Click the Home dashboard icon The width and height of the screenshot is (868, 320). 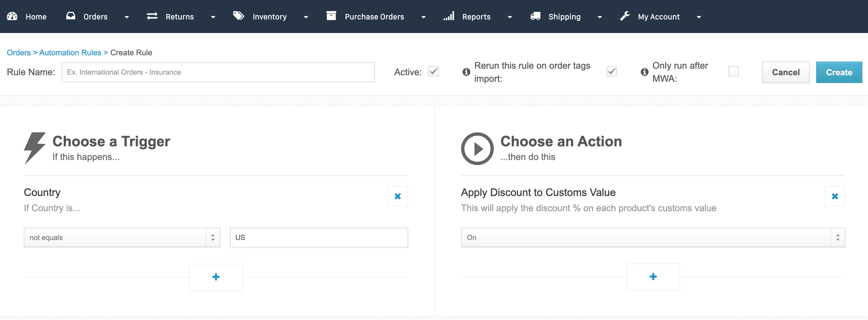tap(12, 16)
